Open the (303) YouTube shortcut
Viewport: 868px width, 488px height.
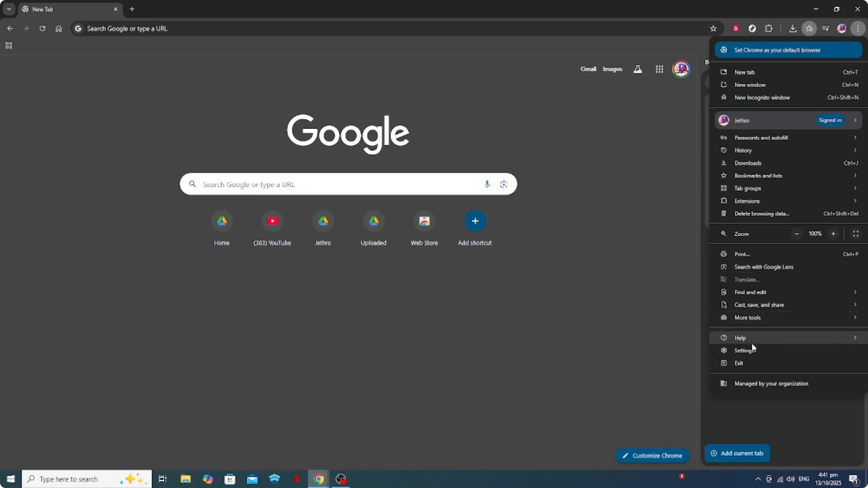pos(272,228)
